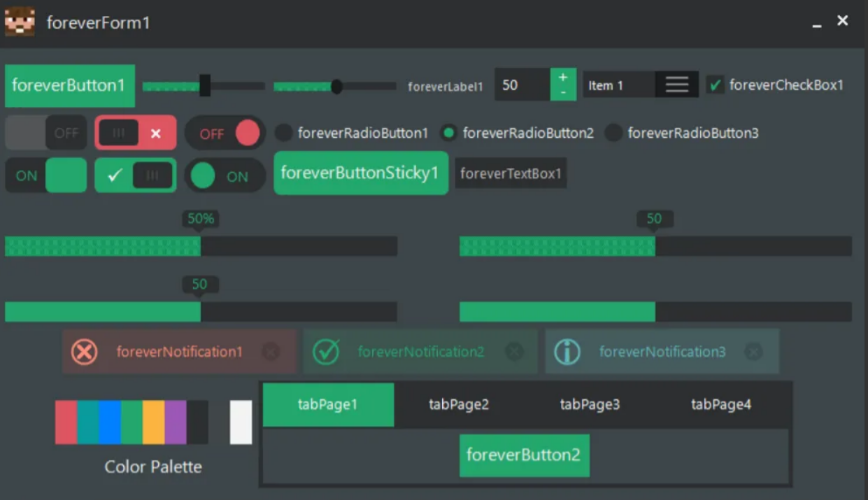Screen dimensions: 868x500
Task: Switch to the tabPage2 tab
Action: pyautogui.click(x=459, y=404)
